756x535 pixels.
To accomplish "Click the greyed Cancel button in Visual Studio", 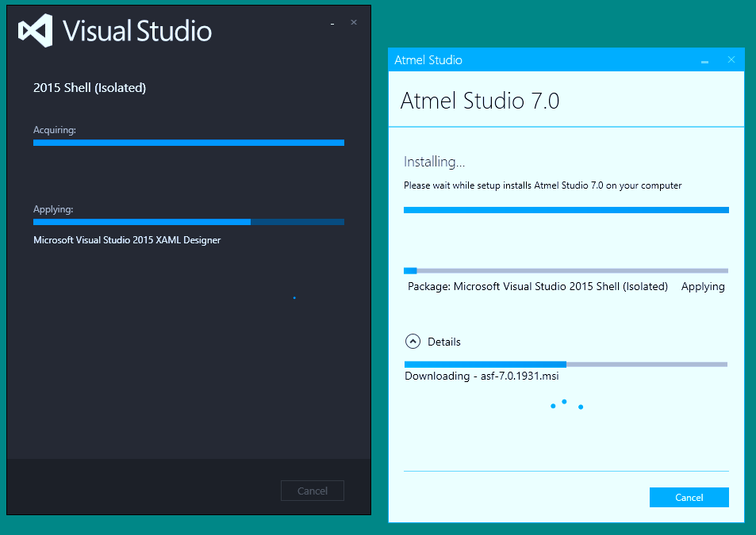I will pos(313,491).
